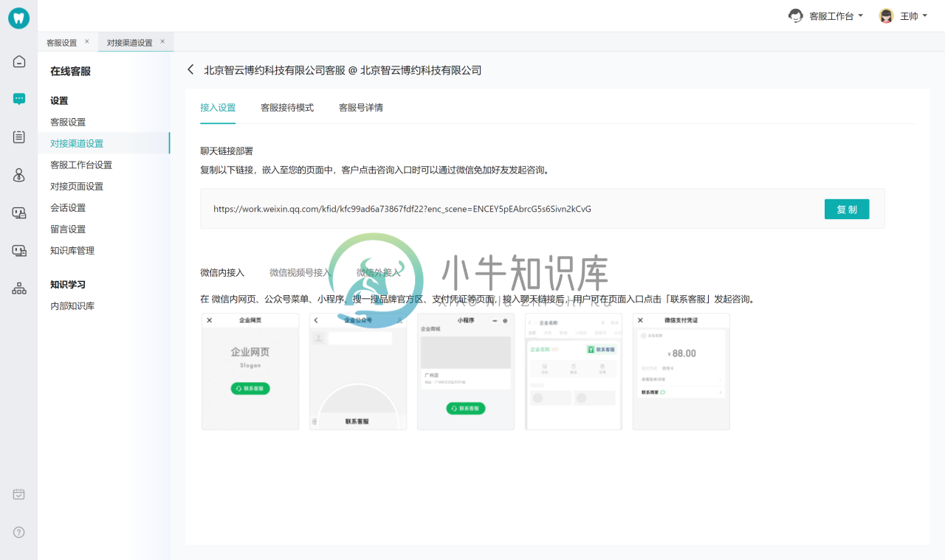The image size is (945, 560).
Task: Click the 企业网页 example thumbnail
Action: [x=250, y=371]
